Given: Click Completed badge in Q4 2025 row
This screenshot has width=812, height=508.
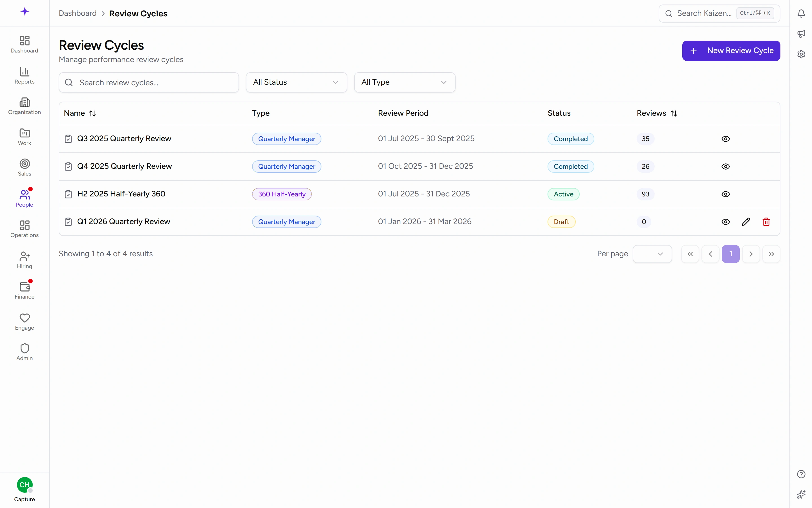Looking at the screenshot, I should click(x=570, y=166).
